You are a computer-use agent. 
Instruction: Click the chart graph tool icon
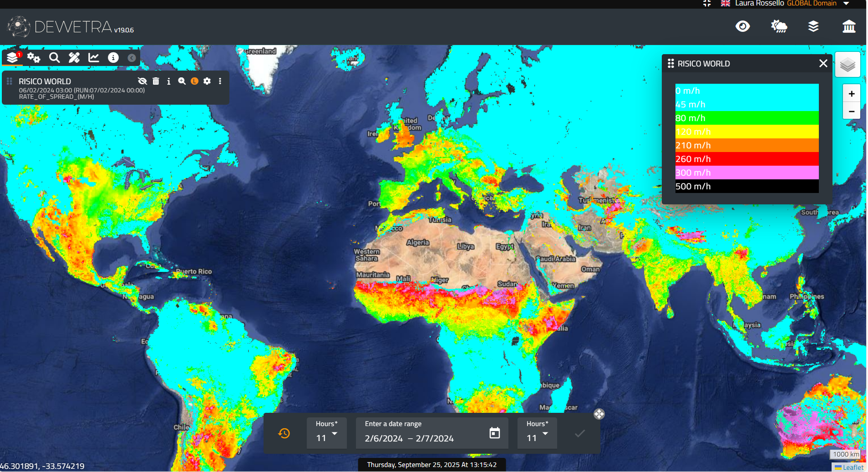pos(94,57)
